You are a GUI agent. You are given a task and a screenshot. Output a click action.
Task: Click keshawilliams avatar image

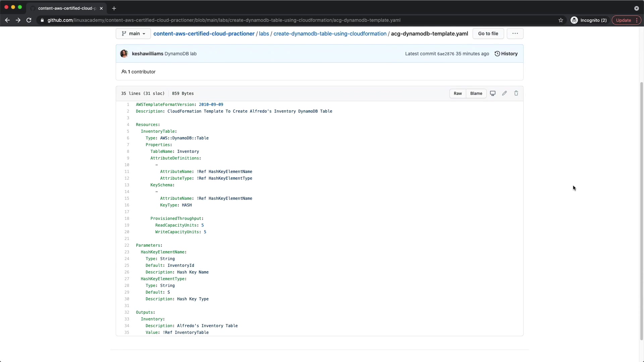click(124, 54)
